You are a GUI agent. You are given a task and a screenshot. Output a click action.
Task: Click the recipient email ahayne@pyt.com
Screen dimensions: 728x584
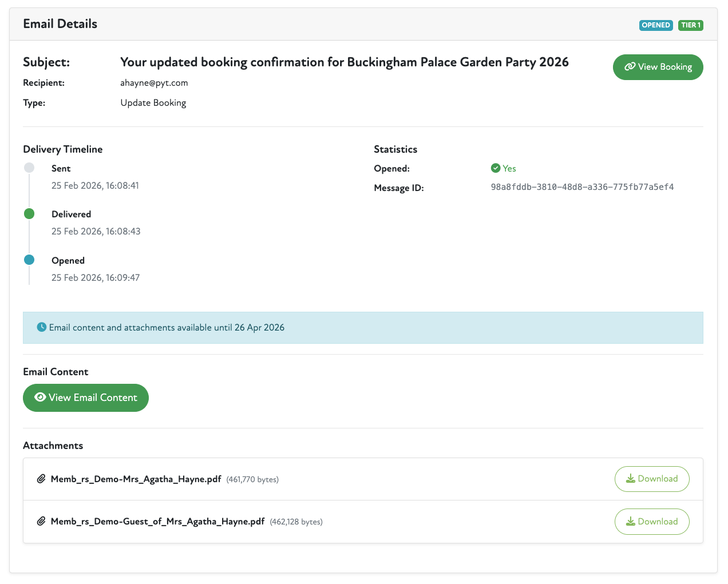point(154,83)
